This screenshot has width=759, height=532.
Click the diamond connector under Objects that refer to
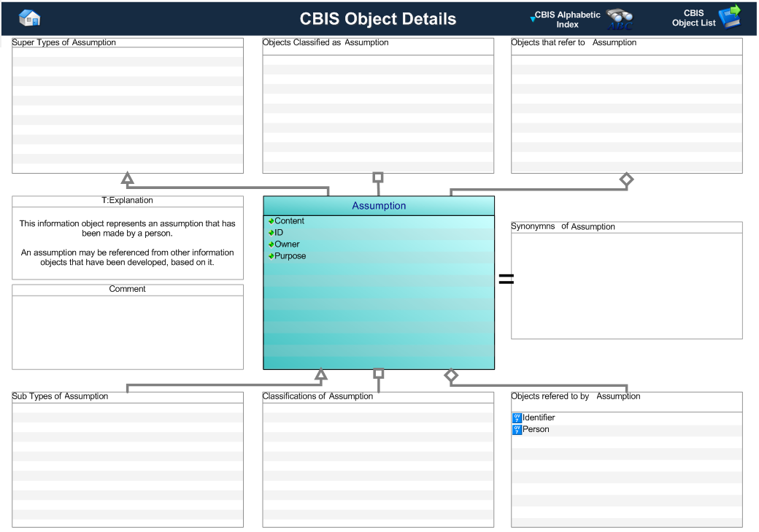coord(626,180)
